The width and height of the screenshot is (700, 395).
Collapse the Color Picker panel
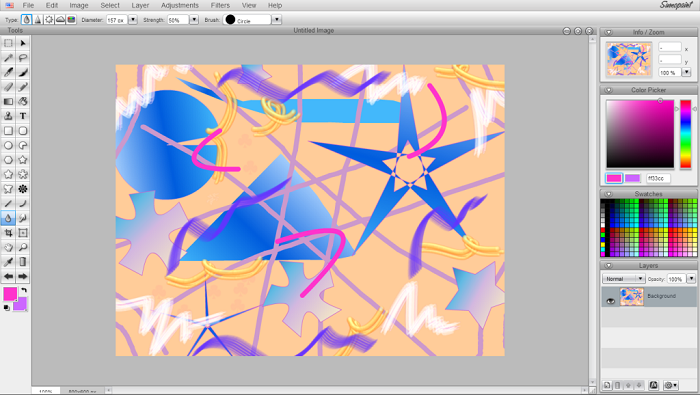(608, 90)
